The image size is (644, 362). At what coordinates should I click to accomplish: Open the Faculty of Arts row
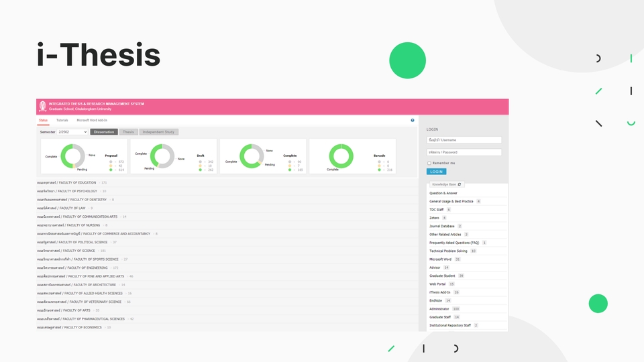[x=227, y=310]
